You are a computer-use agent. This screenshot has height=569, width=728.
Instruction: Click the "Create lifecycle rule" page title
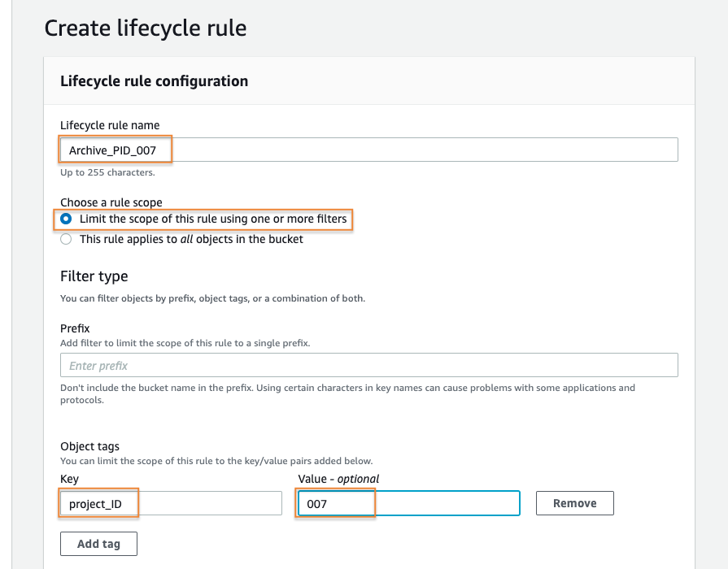145,28
